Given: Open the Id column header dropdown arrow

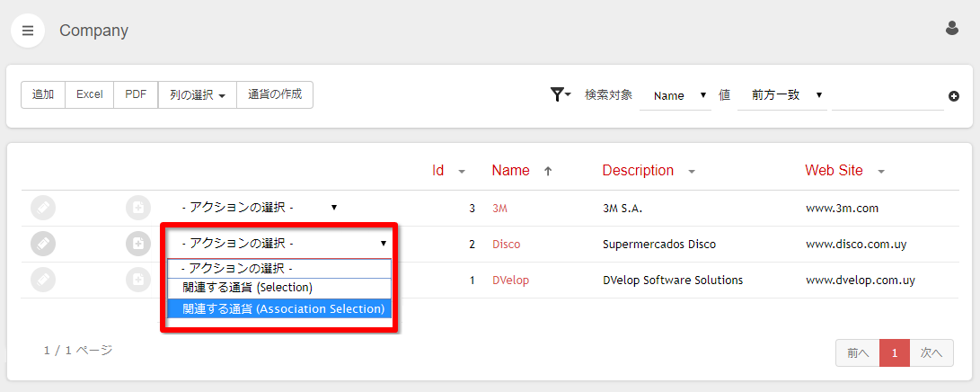Looking at the screenshot, I should click(x=462, y=172).
